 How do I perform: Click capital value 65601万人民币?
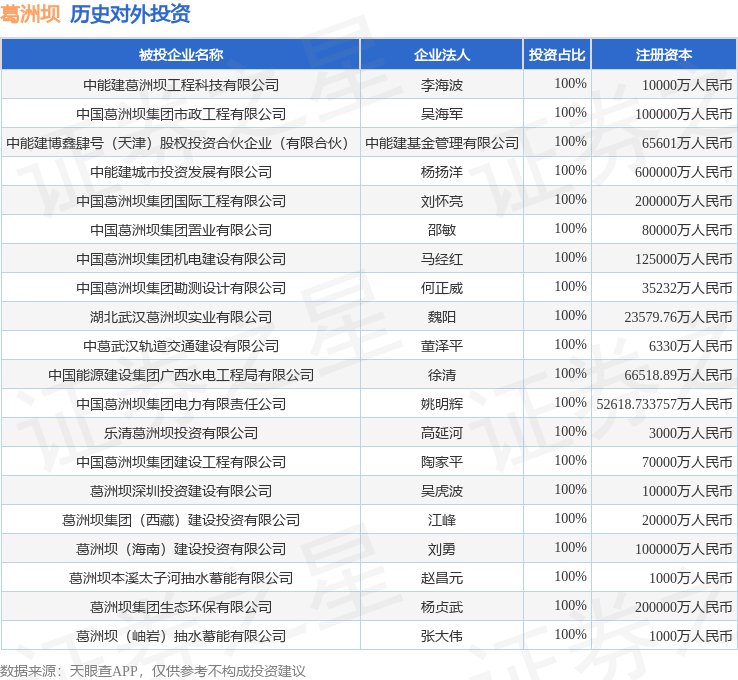(687, 143)
